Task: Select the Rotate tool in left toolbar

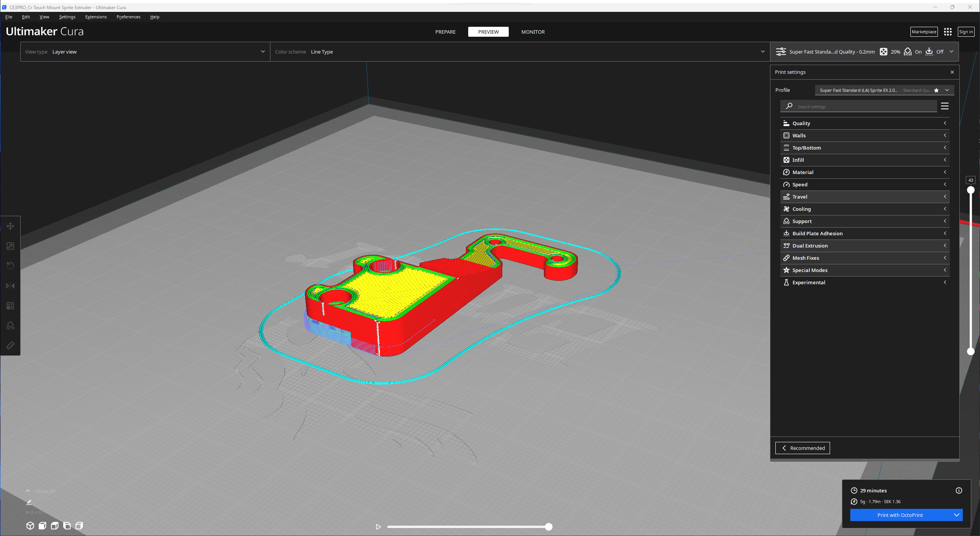Action: coord(10,266)
